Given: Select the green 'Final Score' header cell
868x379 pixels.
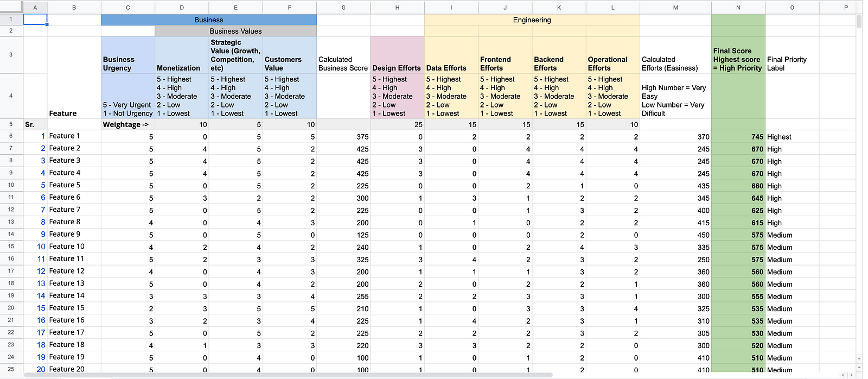Looking at the screenshot, I should point(738,55).
